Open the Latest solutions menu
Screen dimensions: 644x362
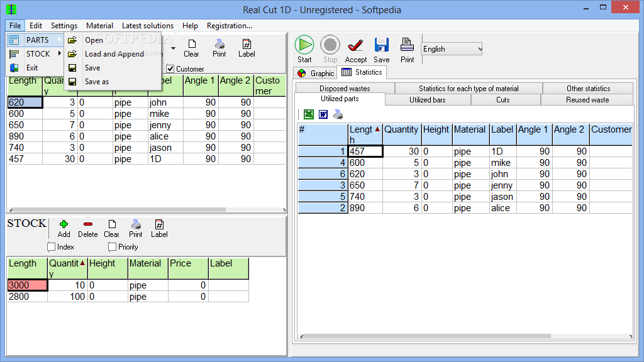147,25
